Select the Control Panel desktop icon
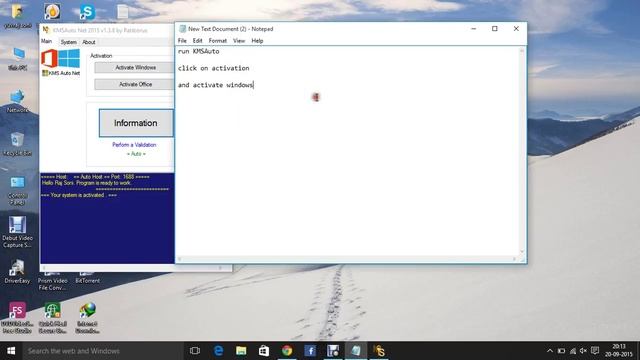 (x=18, y=191)
